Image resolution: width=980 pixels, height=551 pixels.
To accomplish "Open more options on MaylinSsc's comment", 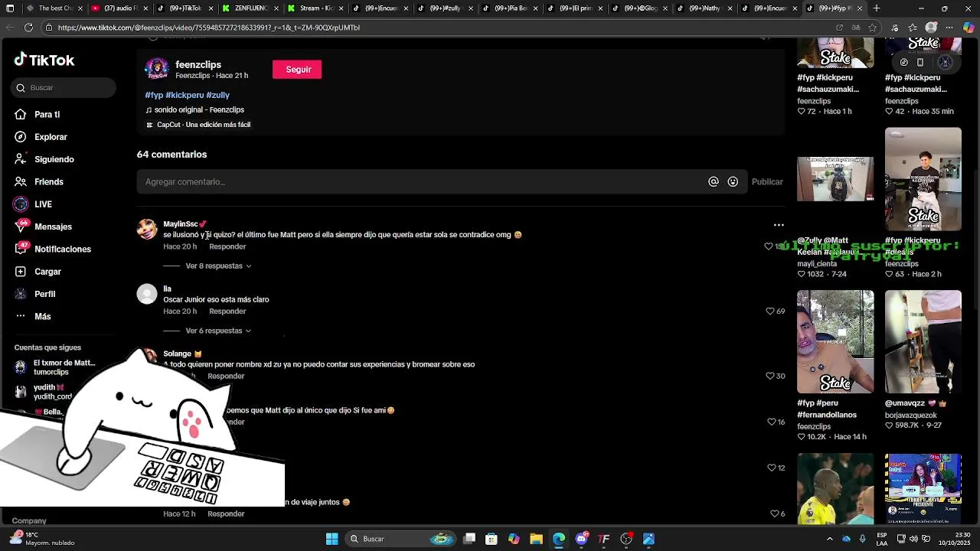I will 779,225.
